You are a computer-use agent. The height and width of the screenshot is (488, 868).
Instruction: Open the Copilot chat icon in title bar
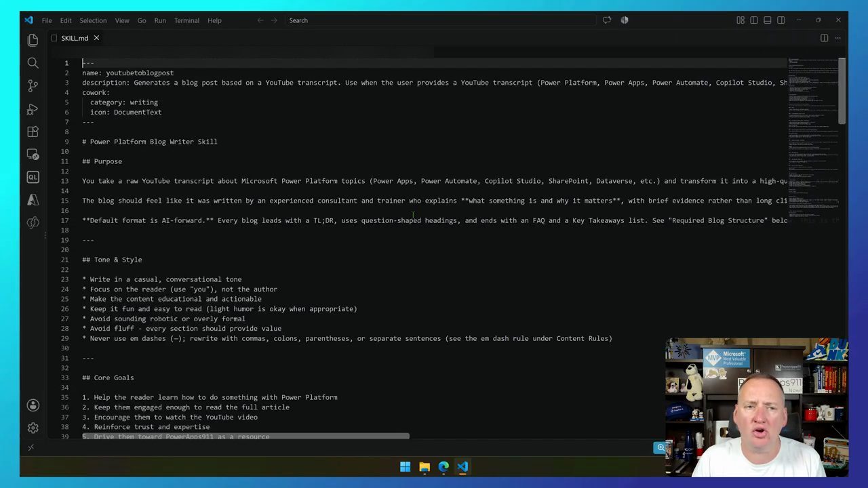tap(607, 20)
